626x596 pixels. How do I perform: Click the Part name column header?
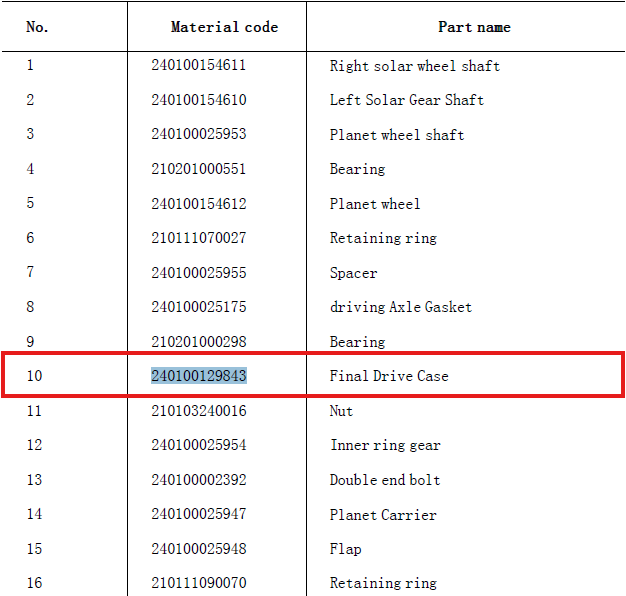coord(474,27)
